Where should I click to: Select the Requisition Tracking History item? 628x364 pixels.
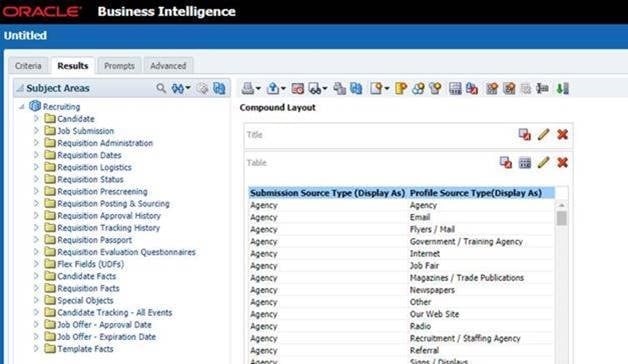108,227
